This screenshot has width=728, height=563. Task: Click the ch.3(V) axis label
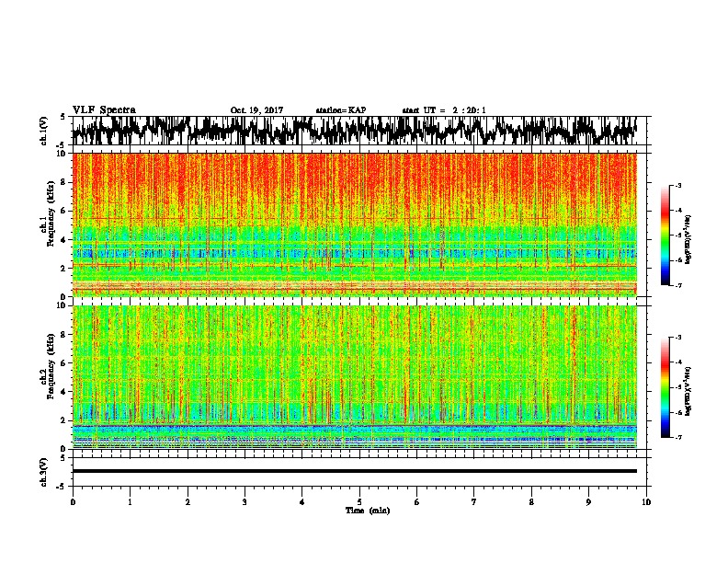pyautogui.click(x=44, y=472)
